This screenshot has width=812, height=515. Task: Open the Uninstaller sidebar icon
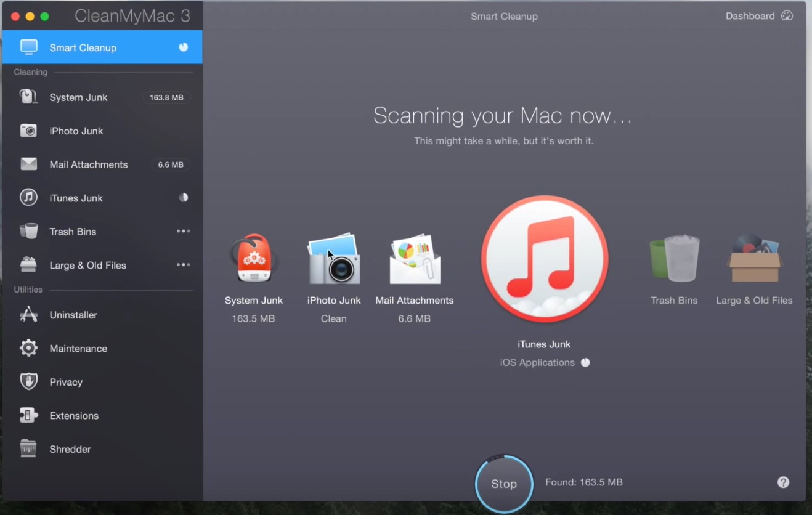28,315
